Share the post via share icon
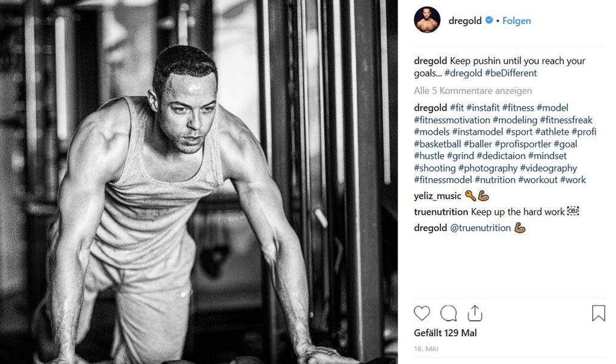616x364 pixels. 475,313
